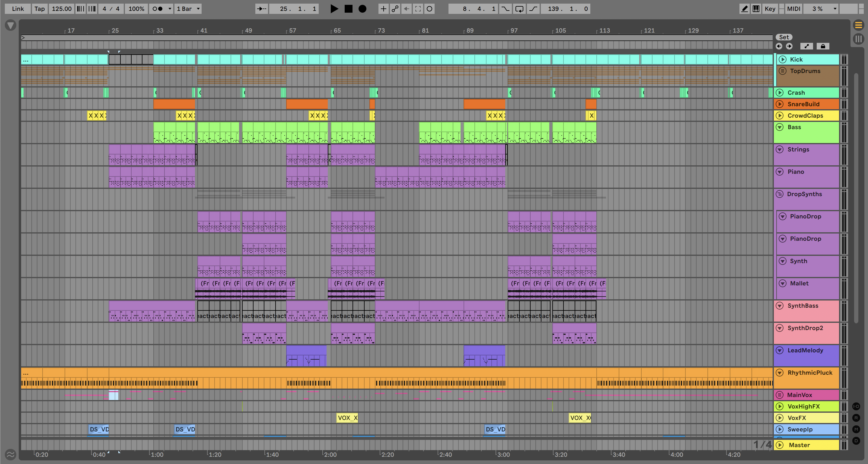Arm the Arrangement Record button

362,9
